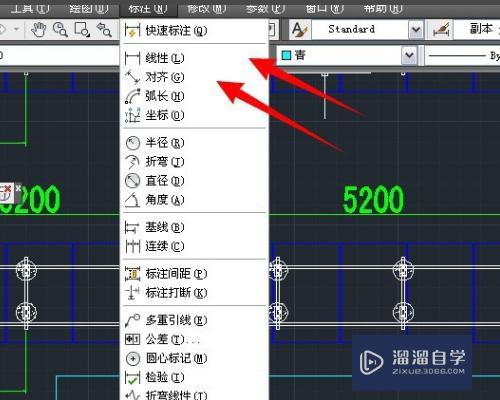Select the Pan hand tool
This screenshot has height=400, width=500.
(39, 29)
